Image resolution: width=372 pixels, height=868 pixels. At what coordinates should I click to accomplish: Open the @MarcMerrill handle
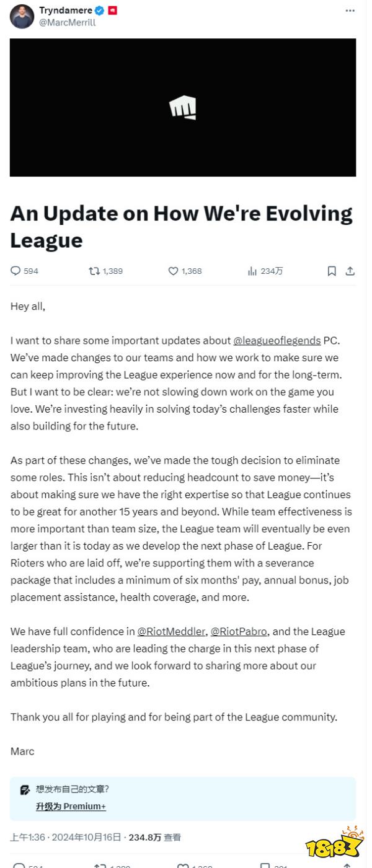(68, 23)
